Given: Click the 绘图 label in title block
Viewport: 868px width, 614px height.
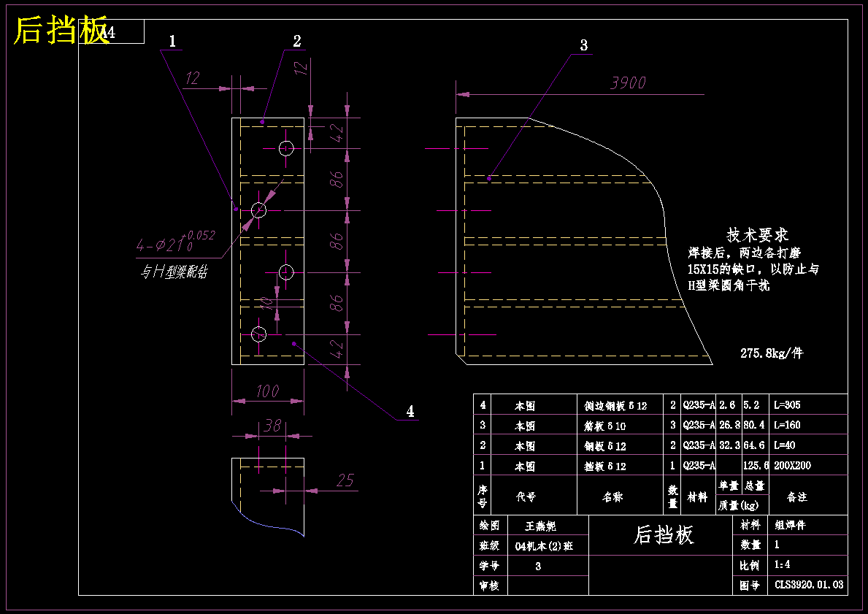Looking at the screenshot, I should click(x=489, y=526).
